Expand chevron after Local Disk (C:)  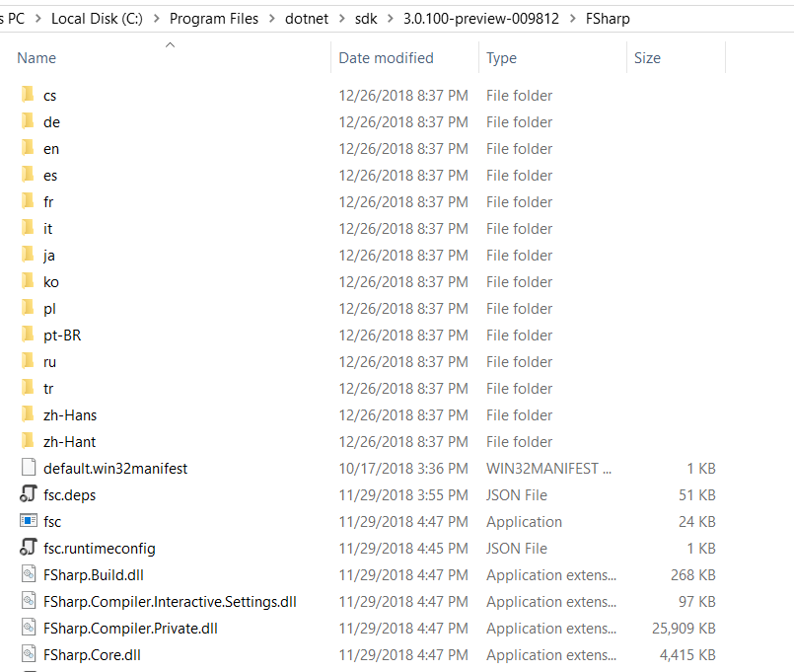click(x=157, y=19)
